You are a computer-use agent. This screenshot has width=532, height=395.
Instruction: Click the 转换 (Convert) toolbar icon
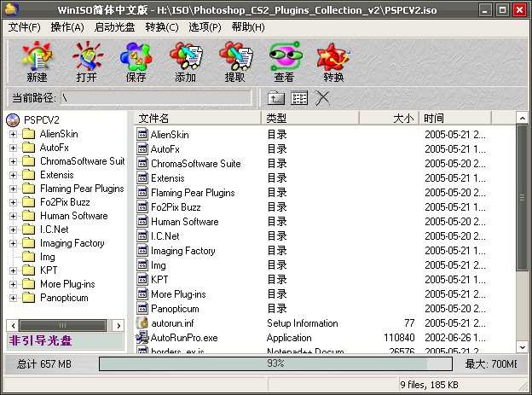(333, 62)
